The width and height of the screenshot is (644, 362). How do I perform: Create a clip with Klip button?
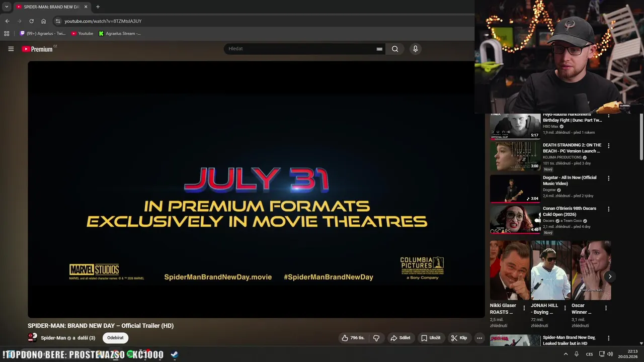[x=459, y=338]
